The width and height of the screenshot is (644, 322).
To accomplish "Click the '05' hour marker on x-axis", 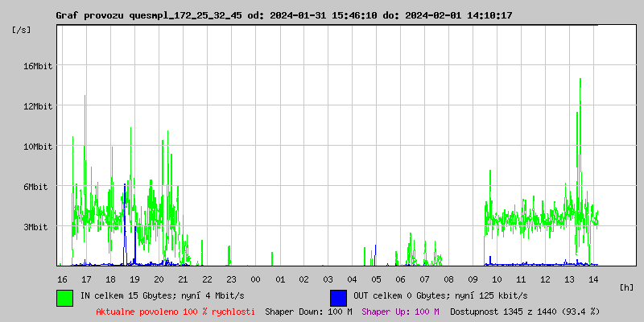I will [x=376, y=279].
